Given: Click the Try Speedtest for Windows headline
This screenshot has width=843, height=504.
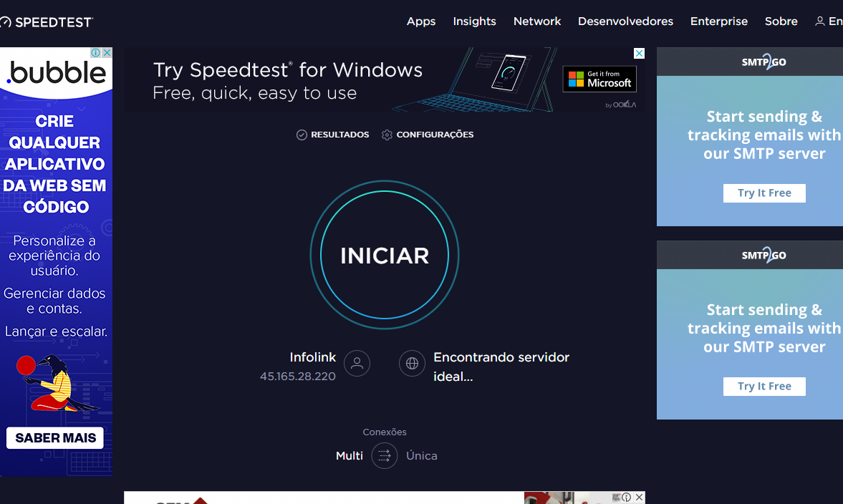Looking at the screenshot, I should (288, 70).
